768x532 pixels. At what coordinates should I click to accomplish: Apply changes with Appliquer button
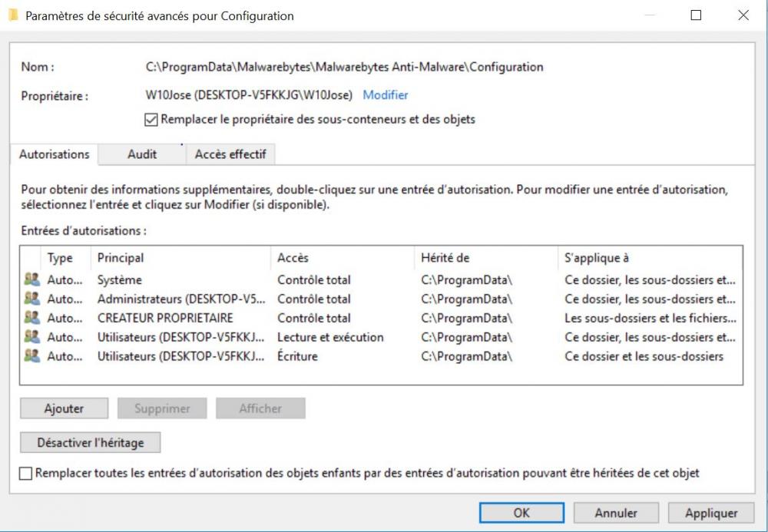coord(710,512)
